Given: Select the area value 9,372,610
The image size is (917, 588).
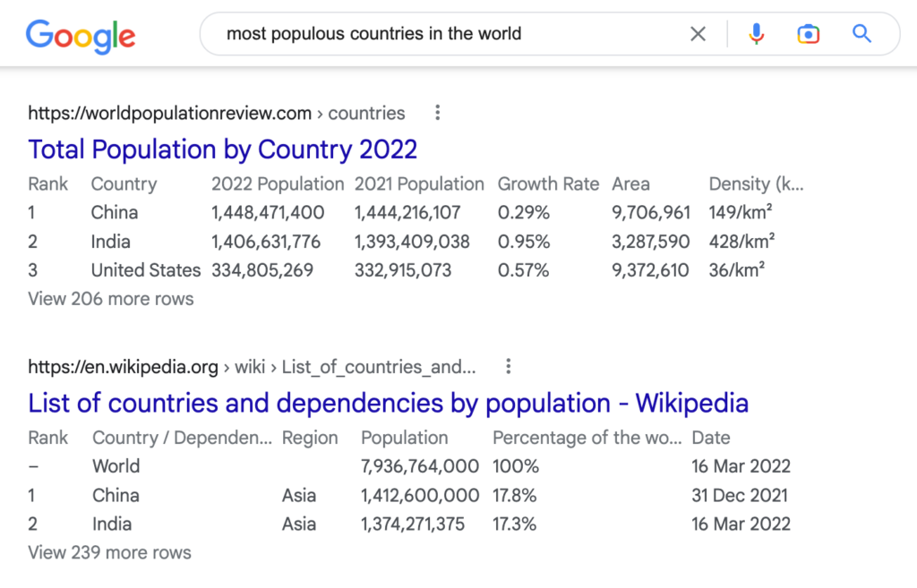Looking at the screenshot, I should [x=650, y=270].
